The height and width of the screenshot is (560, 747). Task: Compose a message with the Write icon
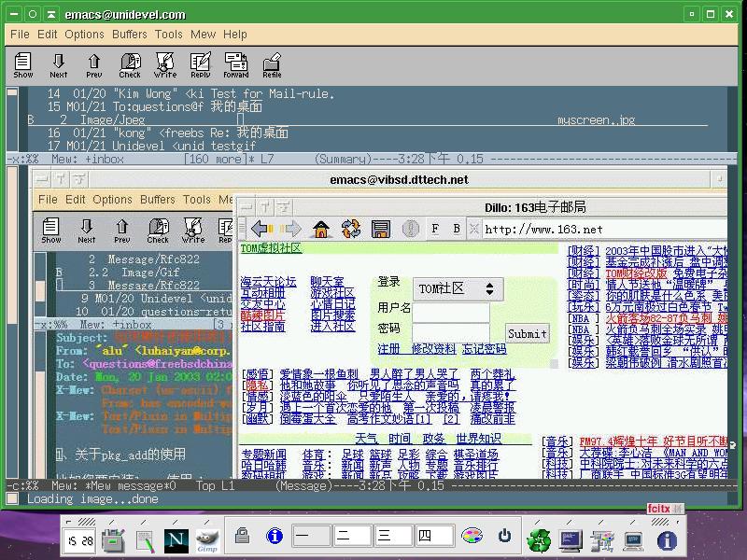pyautogui.click(x=165, y=61)
